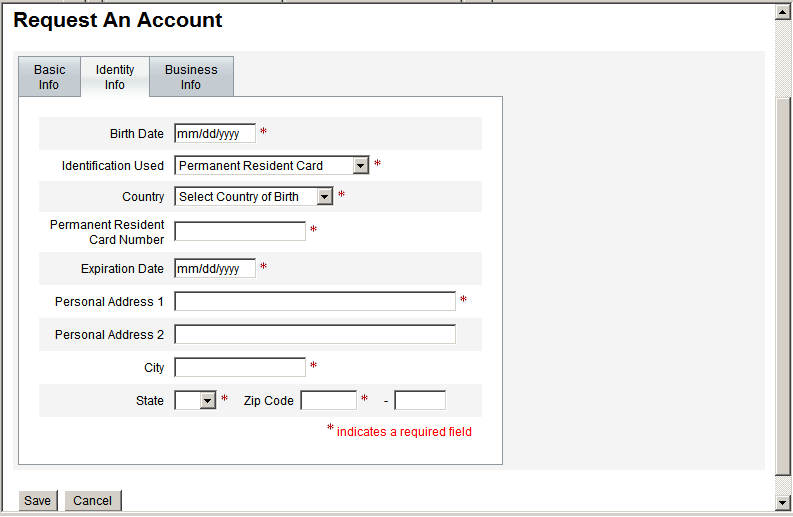Focus the City input field

click(x=240, y=368)
